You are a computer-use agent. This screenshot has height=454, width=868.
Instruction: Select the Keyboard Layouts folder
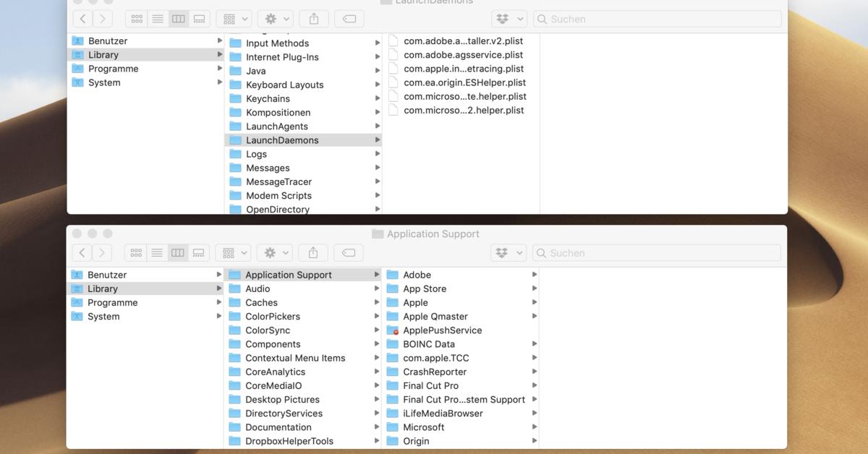click(303, 85)
